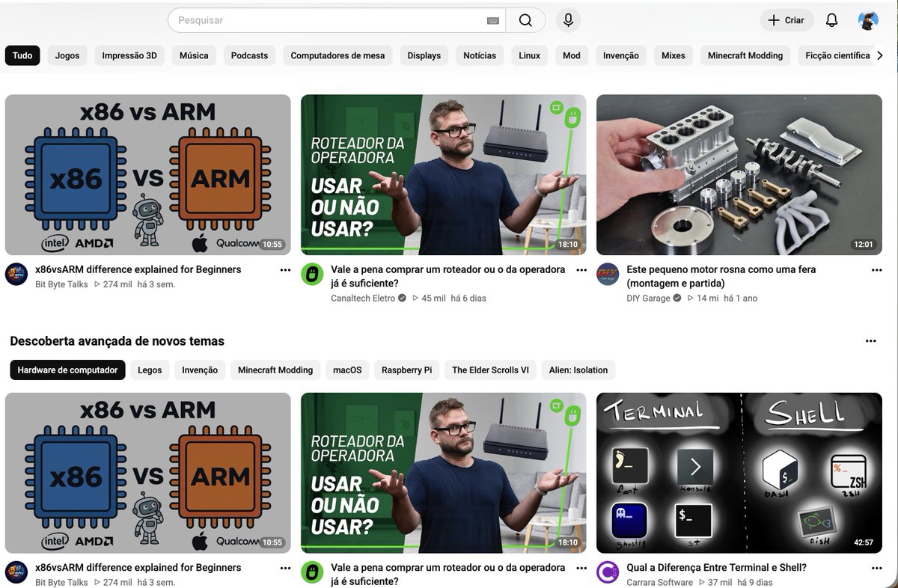Open bottom 'x86vsARM difference explained' title
Image resolution: width=898 pixels, height=588 pixels.
pos(138,568)
